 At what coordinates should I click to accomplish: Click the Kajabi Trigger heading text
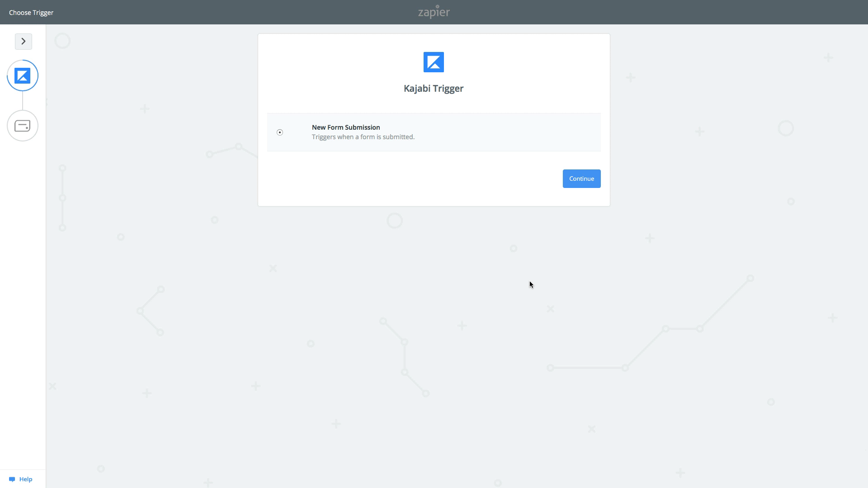point(434,89)
